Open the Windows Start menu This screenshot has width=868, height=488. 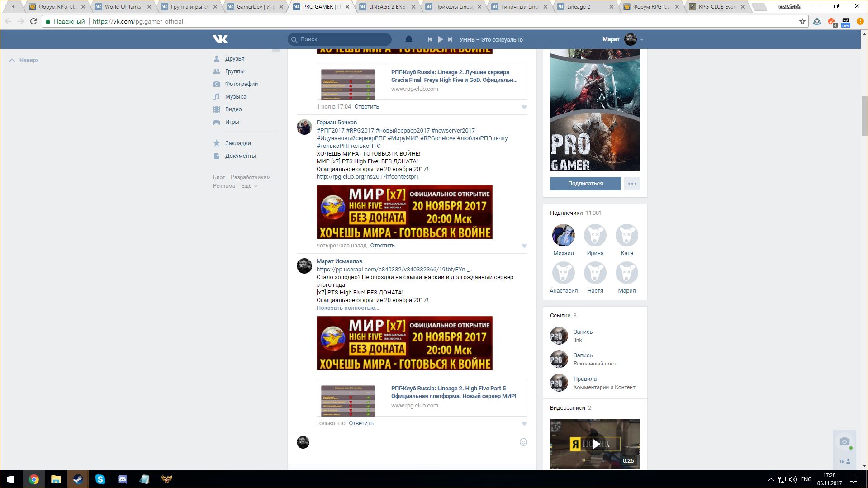point(11,479)
